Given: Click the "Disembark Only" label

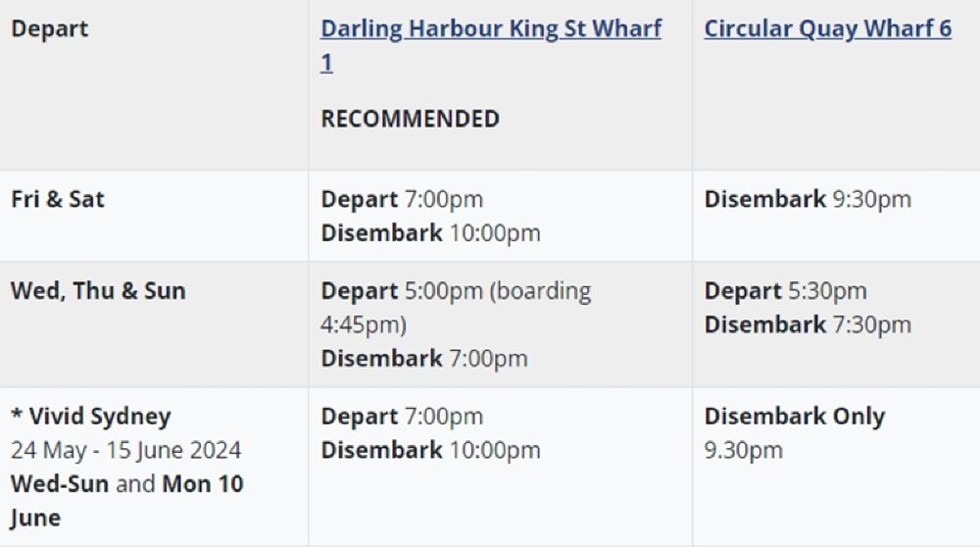Looking at the screenshot, I should [x=794, y=416].
